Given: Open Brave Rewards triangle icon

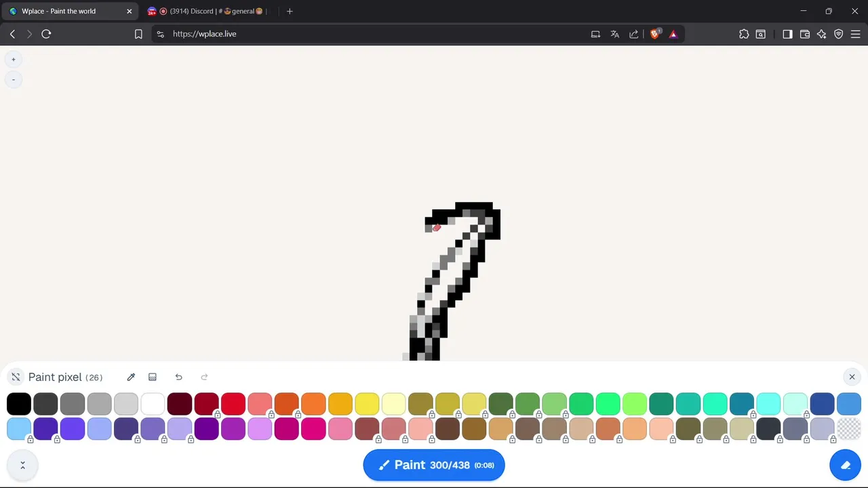Looking at the screenshot, I should (x=673, y=34).
